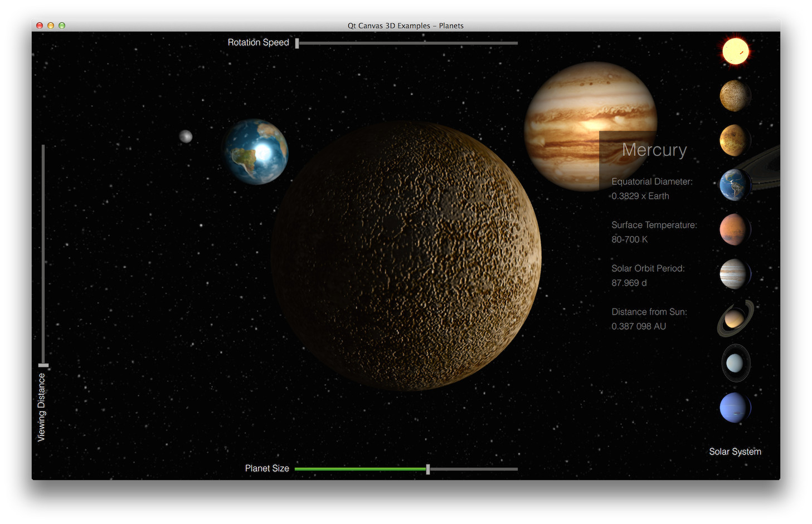Select the Earth icon in the sidebar
The width and height of the screenshot is (812, 524).
click(x=735, y=184)
